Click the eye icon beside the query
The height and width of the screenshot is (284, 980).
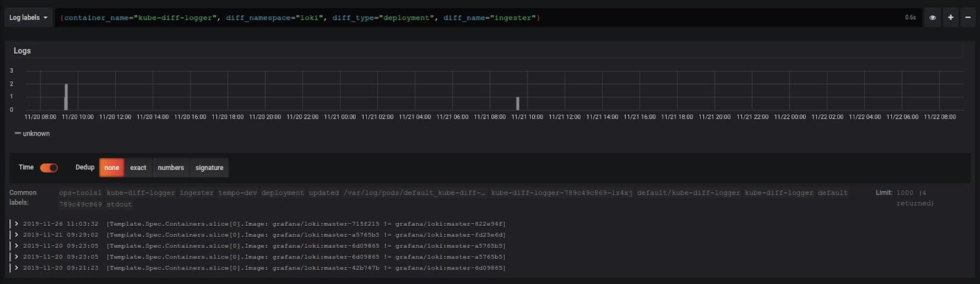[932, 17]
